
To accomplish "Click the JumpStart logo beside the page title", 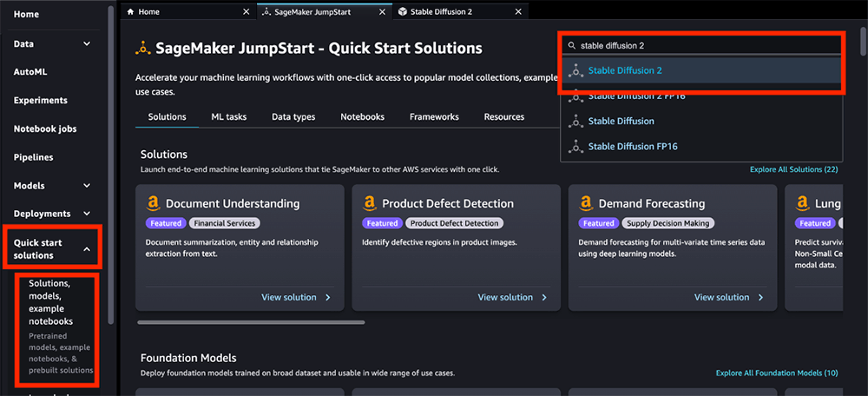I will point(143,48).
